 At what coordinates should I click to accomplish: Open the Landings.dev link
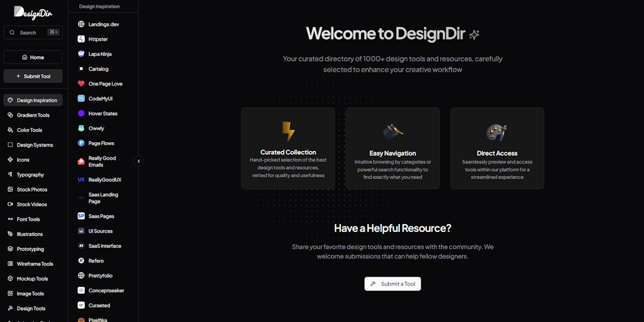point(103,25)
